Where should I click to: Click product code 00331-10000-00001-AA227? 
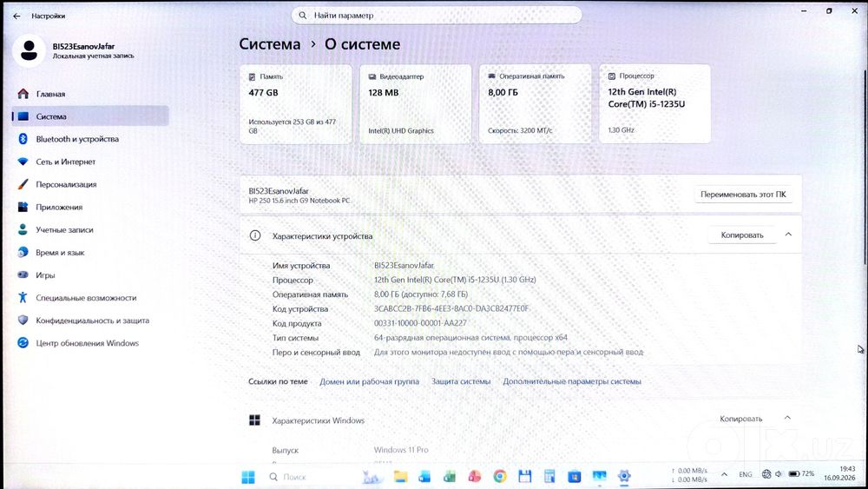(420, 323)
